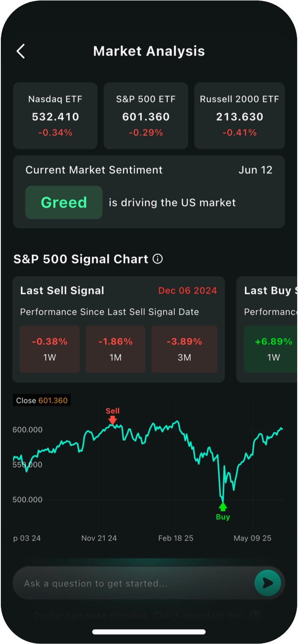Open the Russell 2000 ETF card
298x644 pixels.
point(239,116)
